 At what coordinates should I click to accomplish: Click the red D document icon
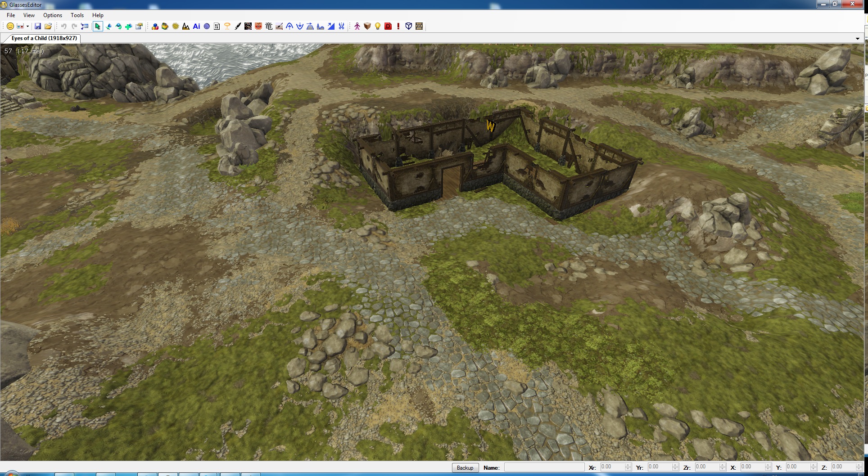pyautogui.click(x=388, y=27)
